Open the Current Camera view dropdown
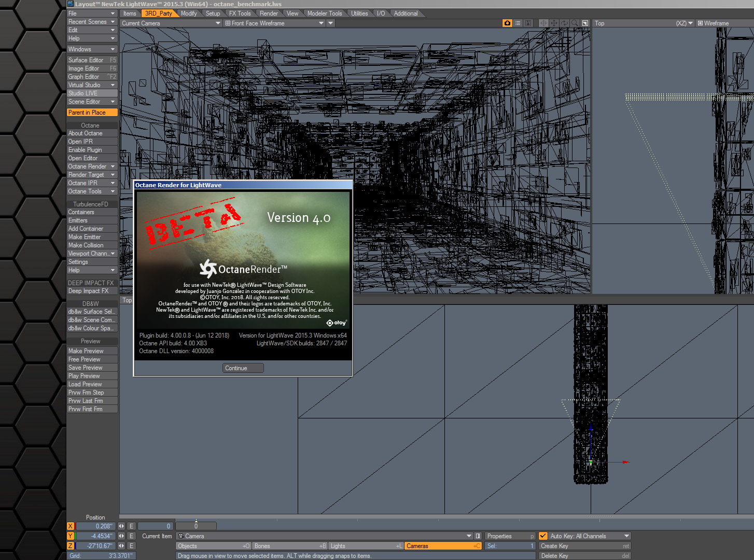This screenshot has height=560, width=754. (x=171, y=23)
